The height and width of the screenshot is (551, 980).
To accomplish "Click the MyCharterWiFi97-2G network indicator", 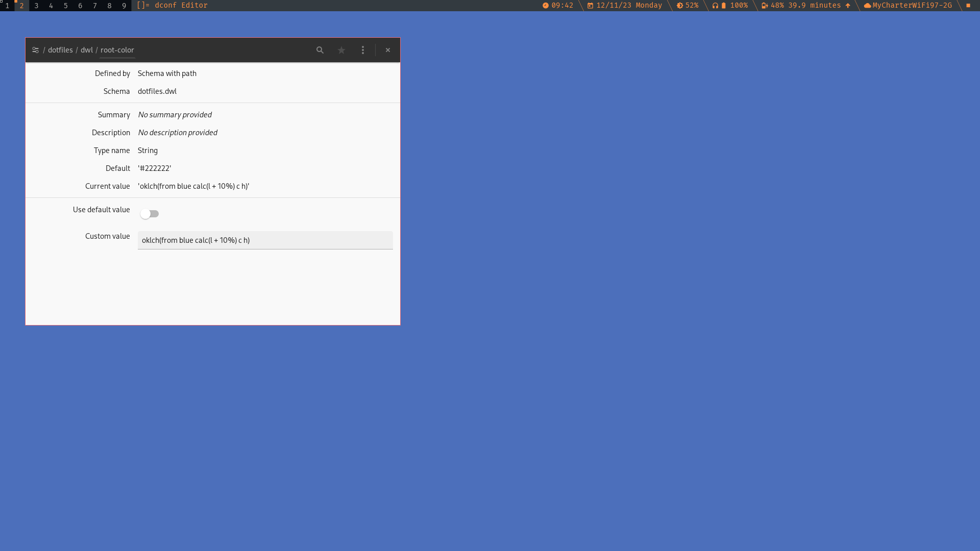I will click(x=908, y=5).
